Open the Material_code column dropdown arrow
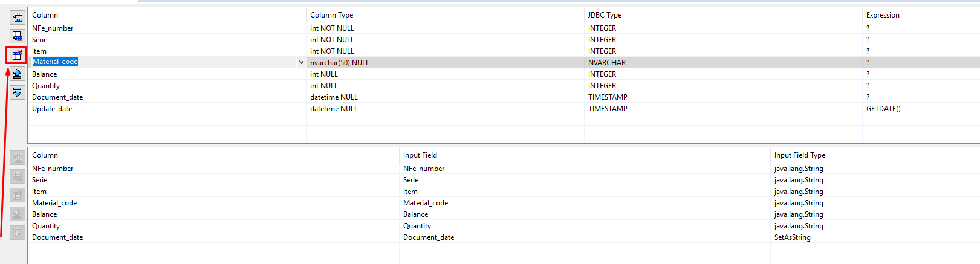Image resolution: width=980 pixels, height=264 pixels. point(301,62)
